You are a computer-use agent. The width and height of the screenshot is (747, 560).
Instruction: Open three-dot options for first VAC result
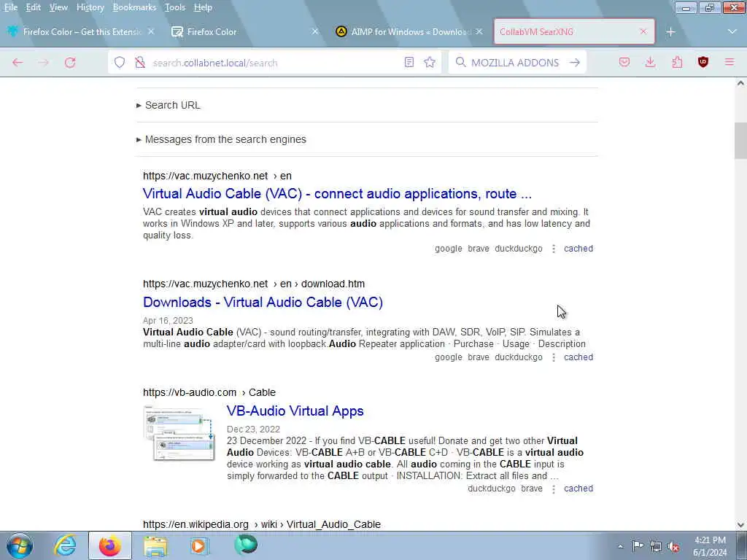point(554,249)
